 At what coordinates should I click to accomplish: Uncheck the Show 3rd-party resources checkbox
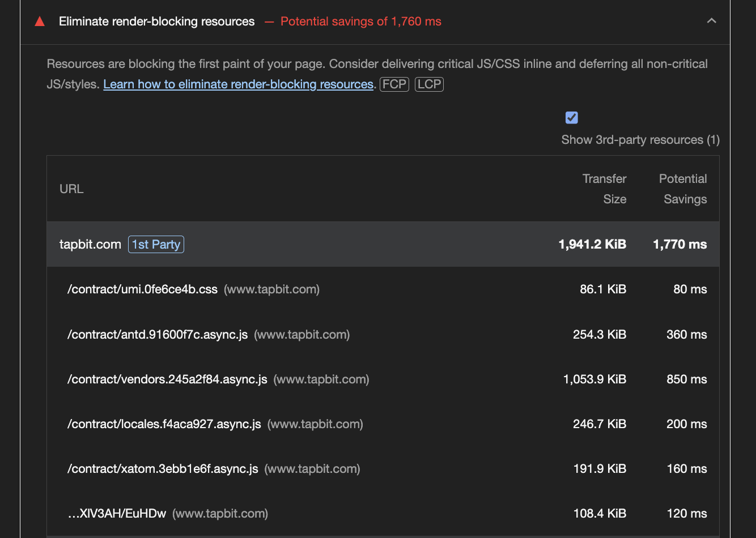tap(572, 118)
